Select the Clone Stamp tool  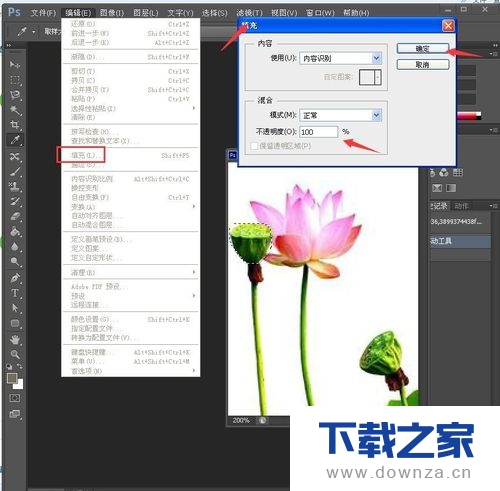click(x=15, y=187)
